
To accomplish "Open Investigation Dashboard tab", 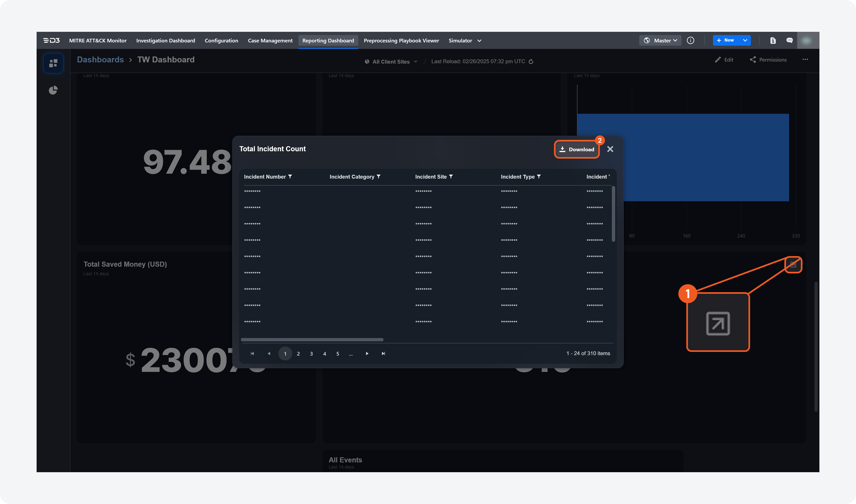I will point(165,40).
